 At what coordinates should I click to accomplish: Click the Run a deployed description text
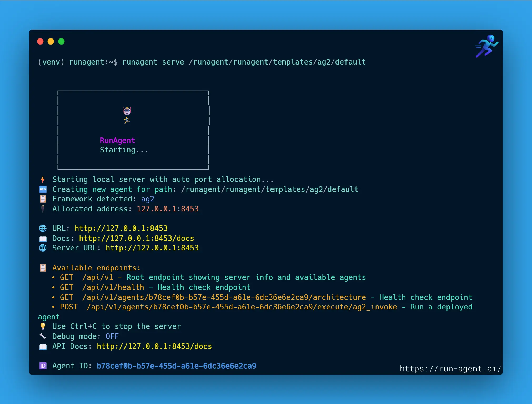coord(441,307)
